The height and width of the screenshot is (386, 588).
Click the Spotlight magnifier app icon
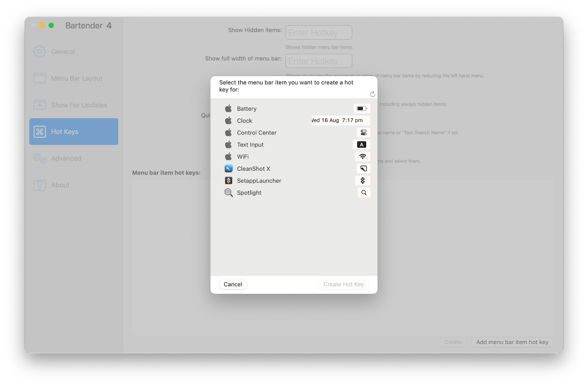pos(229,192)
